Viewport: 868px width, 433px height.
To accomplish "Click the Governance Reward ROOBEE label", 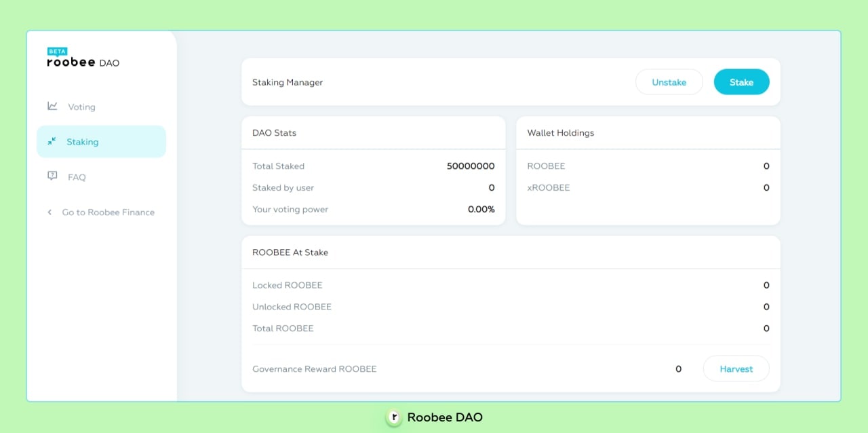I will point(314,369).
